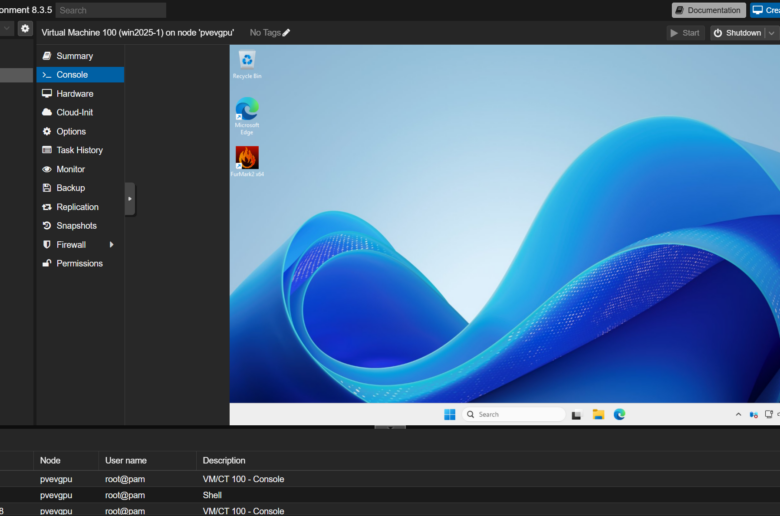Click the Windows taskbar Search box
780x516 pixels.
pyautogui.click(x=513, y=414)
